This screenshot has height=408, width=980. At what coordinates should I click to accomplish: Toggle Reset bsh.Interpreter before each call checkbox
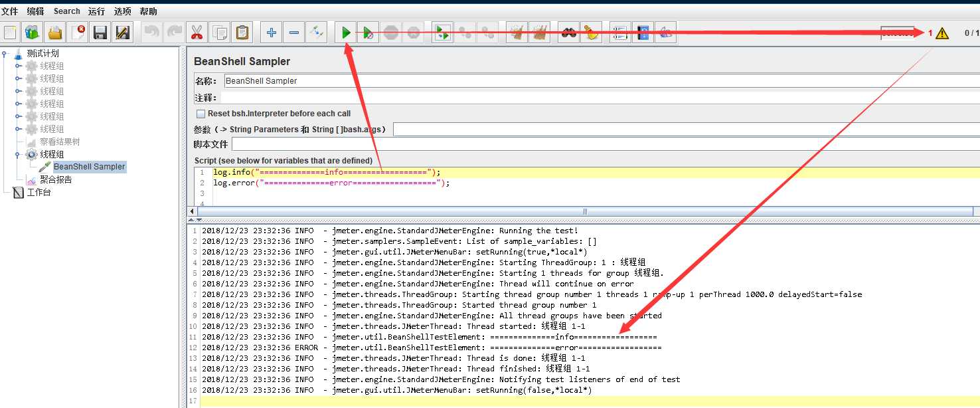[201, 114]
